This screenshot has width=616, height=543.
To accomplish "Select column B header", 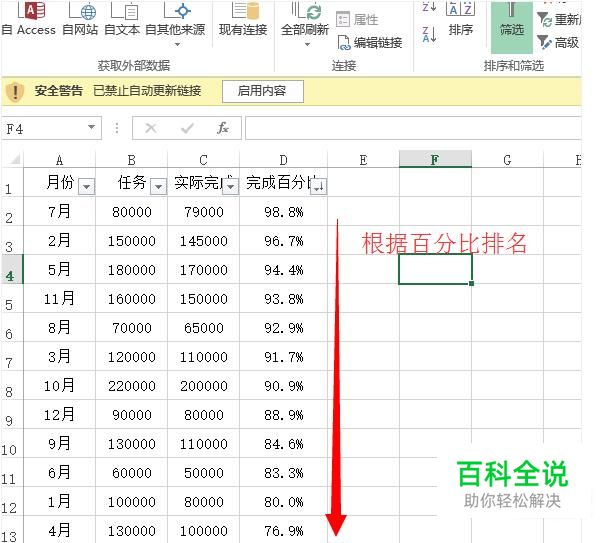I will (x=132, y=160).
